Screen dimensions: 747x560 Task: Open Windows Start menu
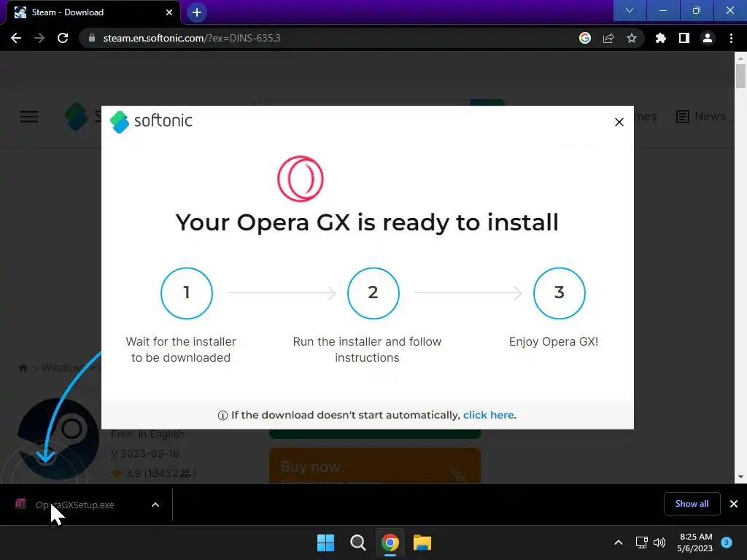click(326, 542)
